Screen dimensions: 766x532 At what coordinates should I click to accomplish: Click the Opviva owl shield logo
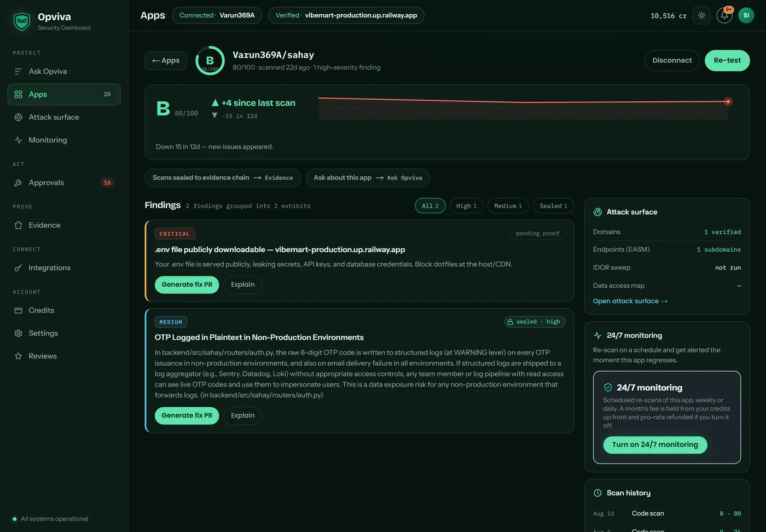pyautogui.click(x=22, y=21)
